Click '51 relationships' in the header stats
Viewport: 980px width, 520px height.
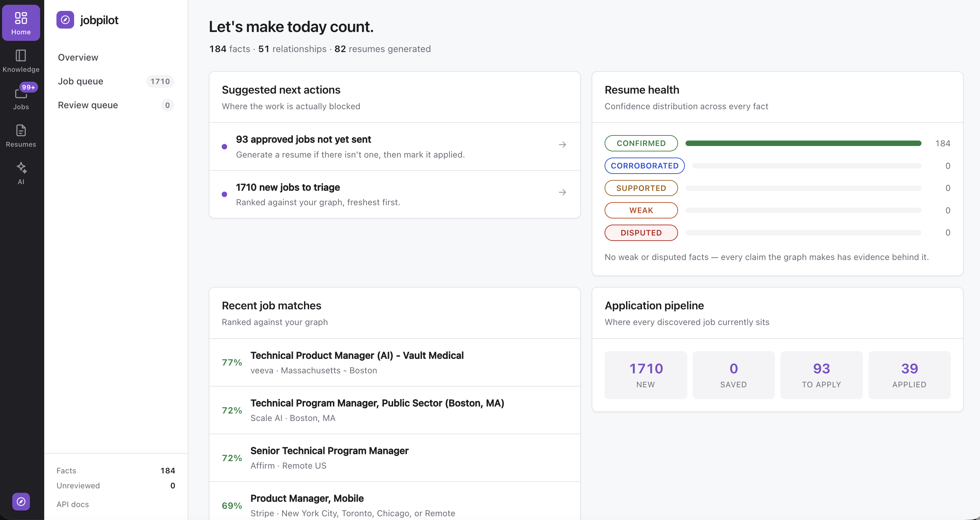coord(292,49)
